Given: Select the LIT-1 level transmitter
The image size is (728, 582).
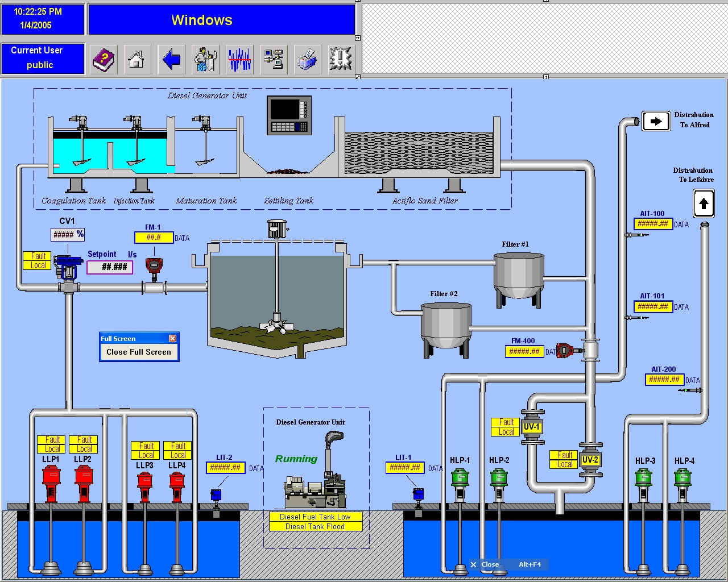Looking at the screenshot, I should (405, 467).
